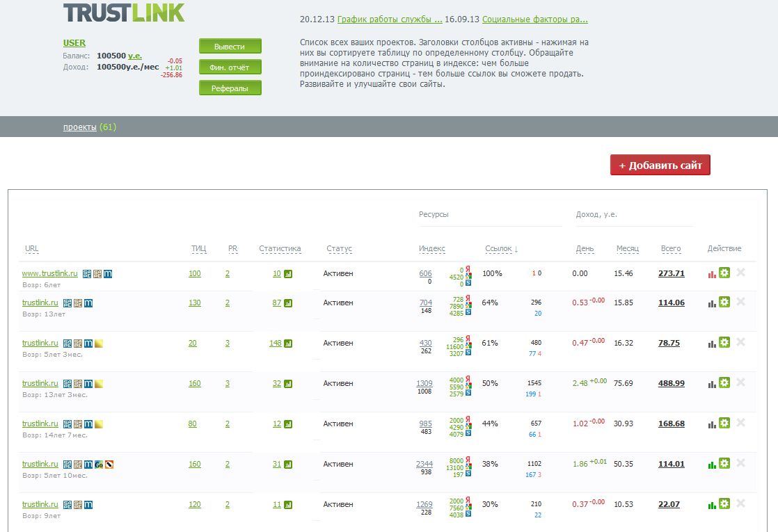The image size is (778, 532).
Task: Sort table by Статус column header
Action: tap(340, 248)
